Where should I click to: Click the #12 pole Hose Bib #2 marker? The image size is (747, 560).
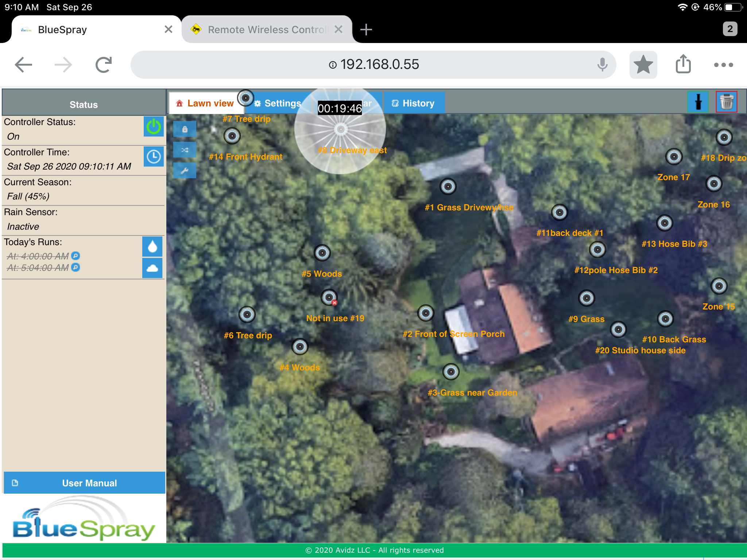pyautogui.click(x=597, y=250)
